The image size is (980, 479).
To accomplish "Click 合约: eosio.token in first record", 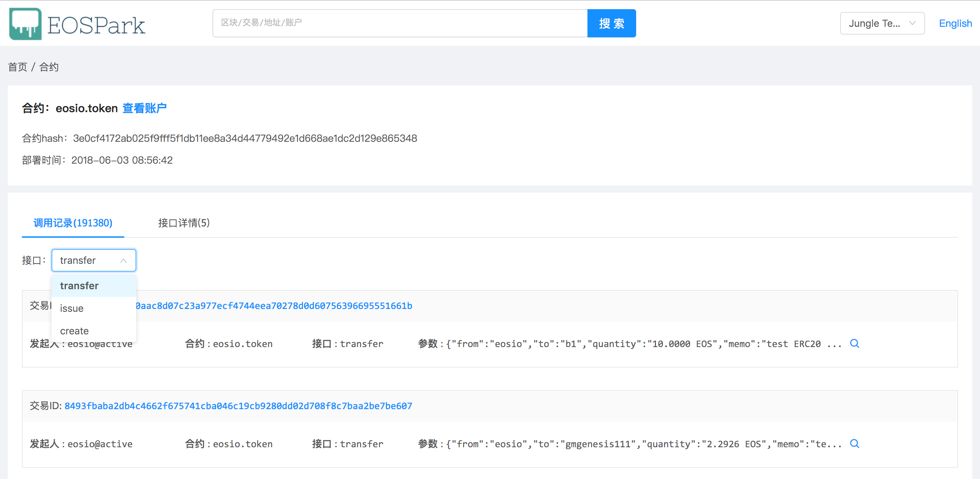I will [x=229, y=344].
